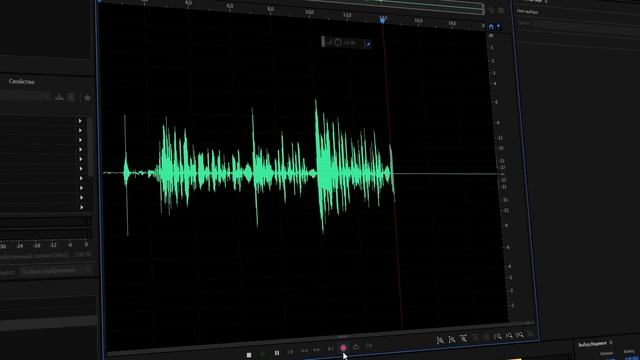Click the third zoom toolbar icon
Screen dimensions: 640x360
click(x=463, y=338)
